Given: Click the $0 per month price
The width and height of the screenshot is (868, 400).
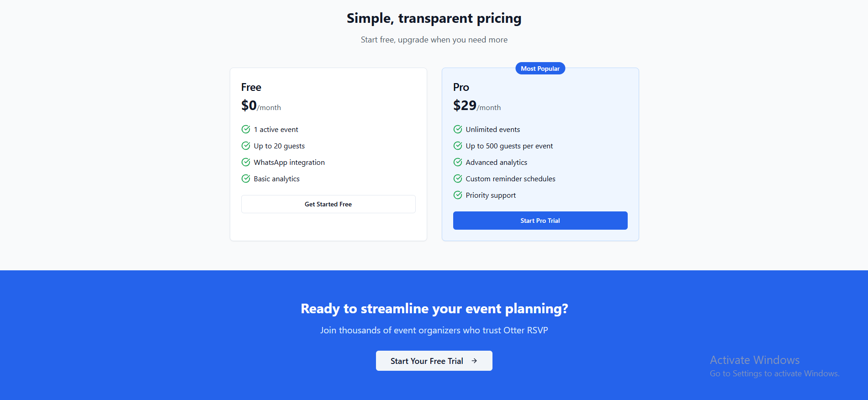Looking at the screenshot, I should click(261, 106).
